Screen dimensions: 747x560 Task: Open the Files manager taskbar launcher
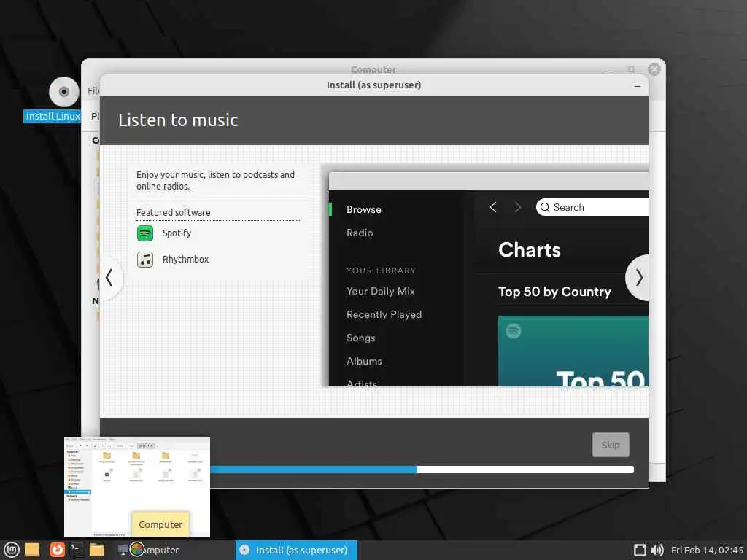(97, 550)
